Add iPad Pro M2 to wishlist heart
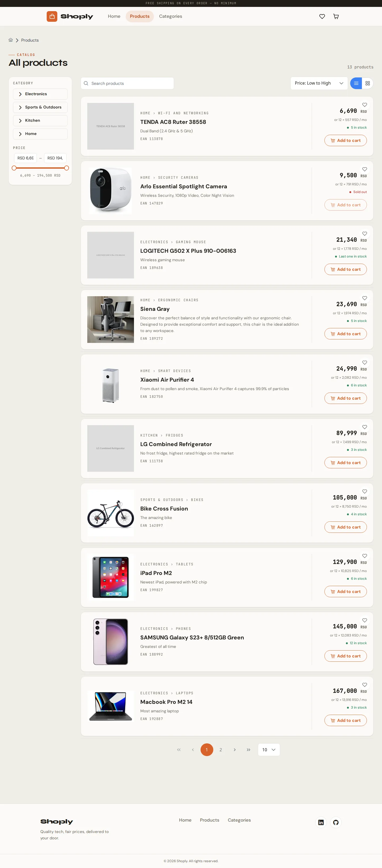 (x=364, y=556)
